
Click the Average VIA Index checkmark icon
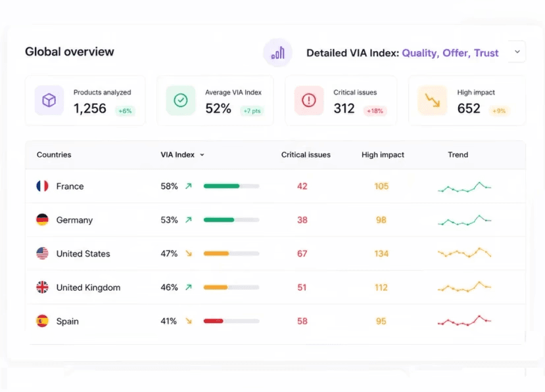(x=180, y=100)
